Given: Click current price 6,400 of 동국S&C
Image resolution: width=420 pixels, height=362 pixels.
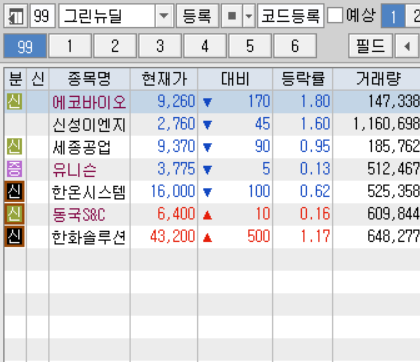Looking at the screenshot, I should pos(176,214).
